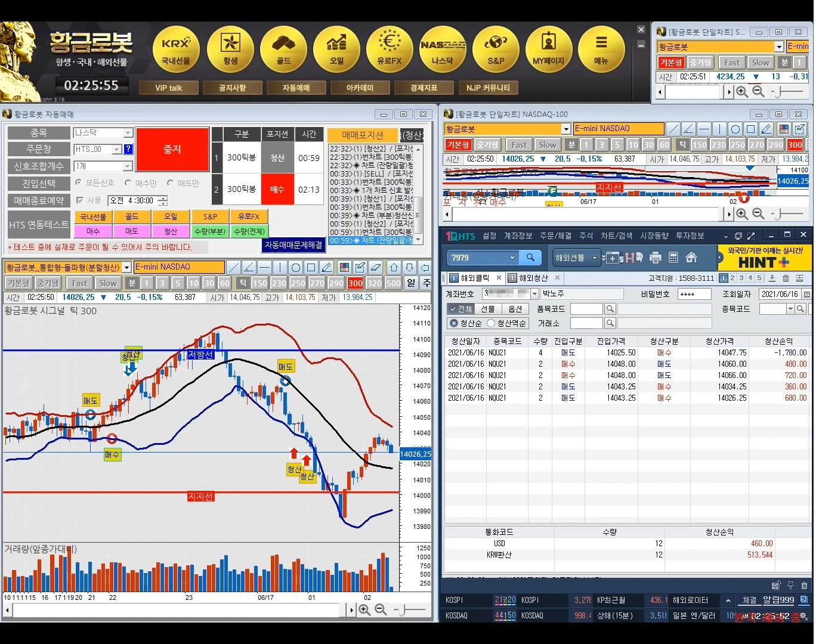Screen dimensions: 816x644
Task: Click the 자동매매문제해결 button
Action: [293, 245]
